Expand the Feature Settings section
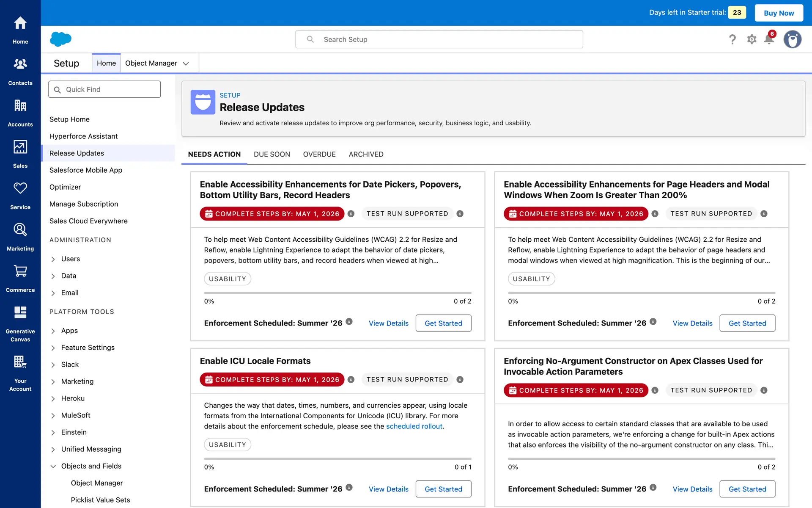This screenshot has height=508, width=812. [53, 348]
